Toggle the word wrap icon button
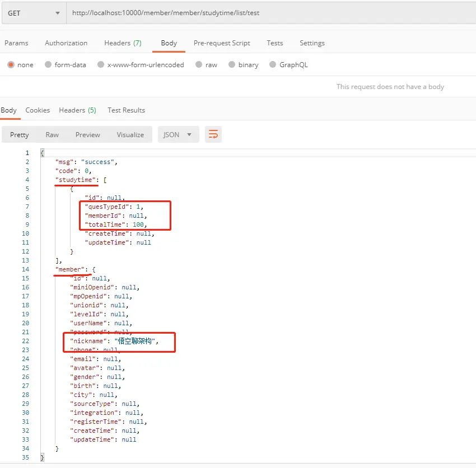Viewport: 476px width, 468px height. 213,134
